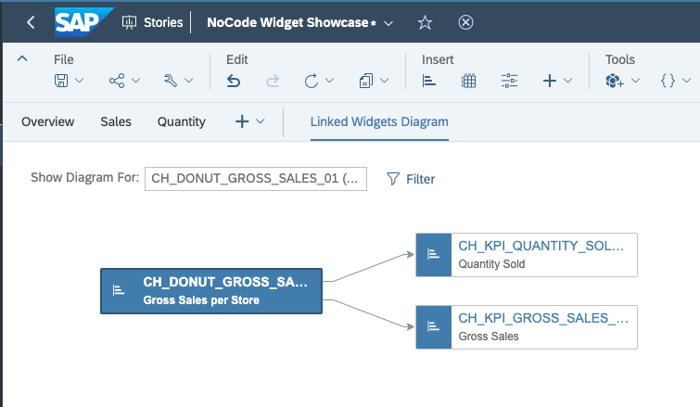The image size is (700, 407).
Task: Open the Quantity page tab
Action: [x=181, y=122]
